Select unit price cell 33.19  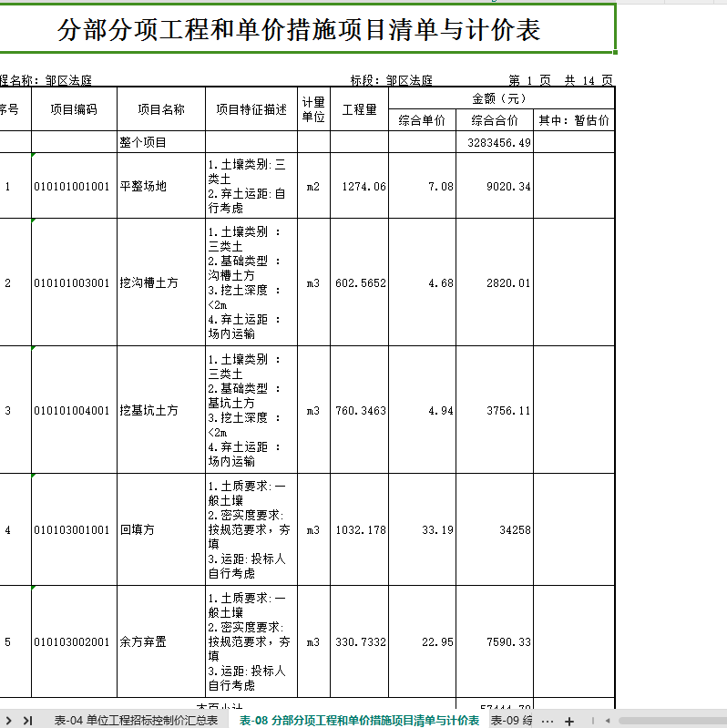[422, 529]
